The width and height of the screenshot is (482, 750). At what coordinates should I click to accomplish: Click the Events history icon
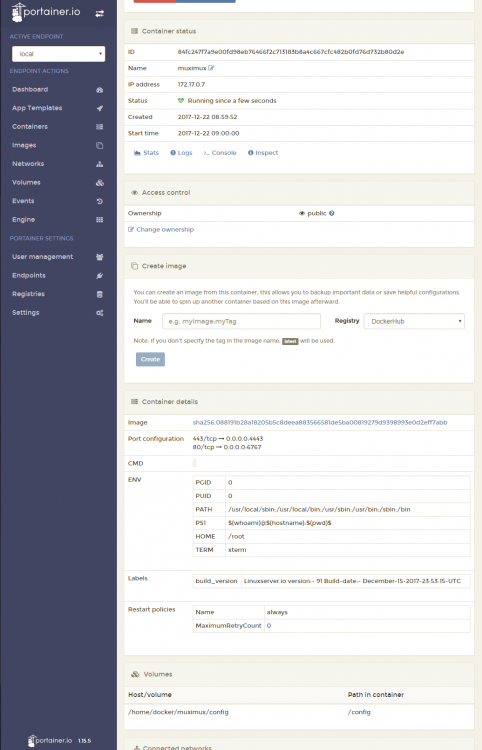coord(99,201)
